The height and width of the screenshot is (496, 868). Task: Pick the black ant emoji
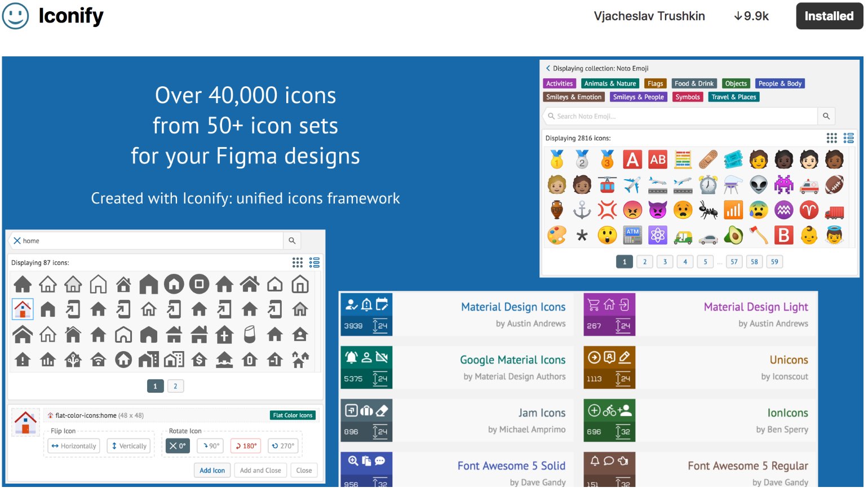(708, 210)
